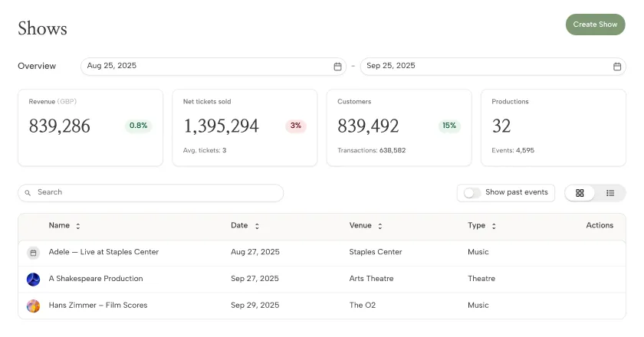The height and width of the screenshot is (337, 644).
Task: Click the Staples Center venue cell
Action: pos(376,252)
